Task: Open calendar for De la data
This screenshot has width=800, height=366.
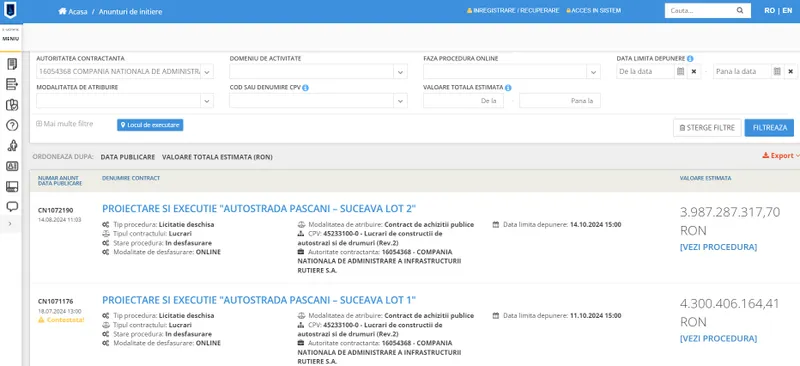Action: [x=680, y=71]
